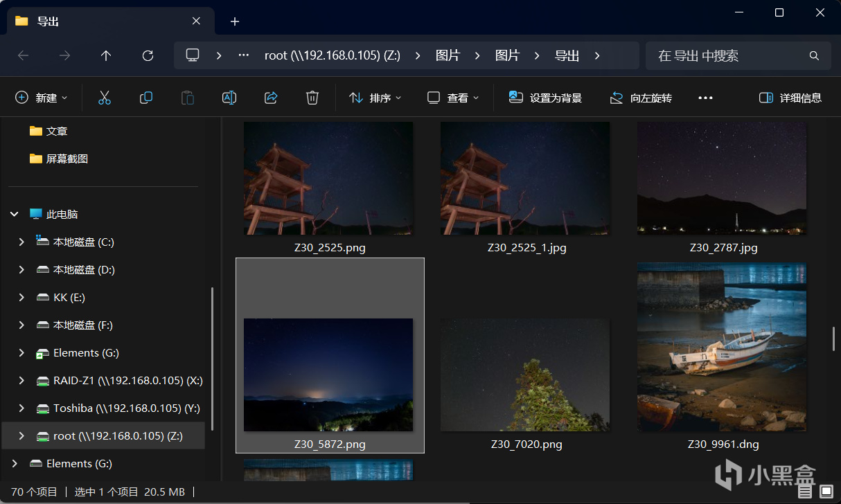
Task: Open the 新建 dropdown menu
Action: coord(42,98)
